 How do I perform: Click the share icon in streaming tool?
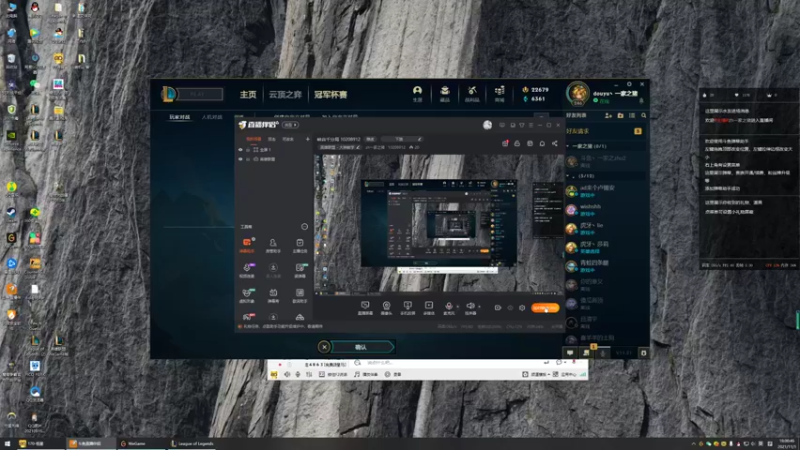555,143
